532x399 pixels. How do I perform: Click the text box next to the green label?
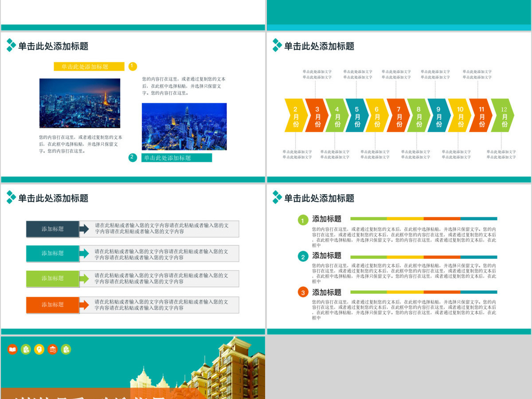pyautogui.click(x=159, y=278)
